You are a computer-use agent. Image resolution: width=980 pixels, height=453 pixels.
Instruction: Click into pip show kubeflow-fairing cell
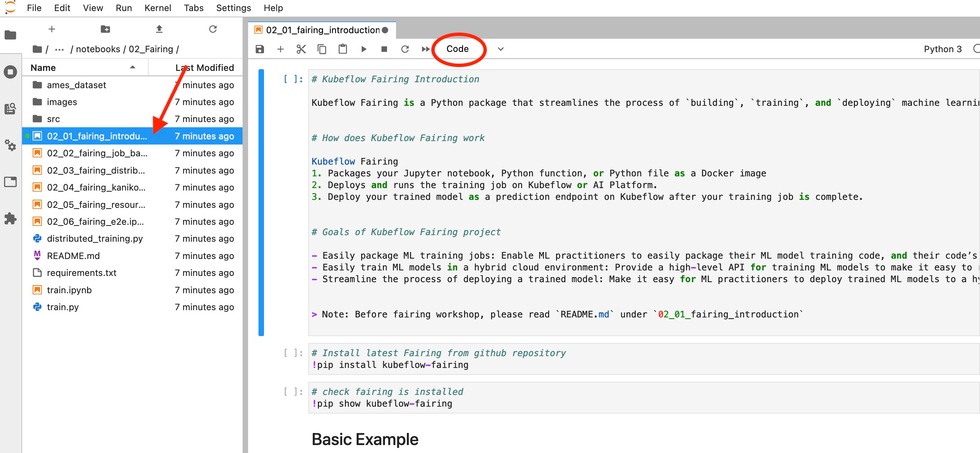tap(644, 398)
